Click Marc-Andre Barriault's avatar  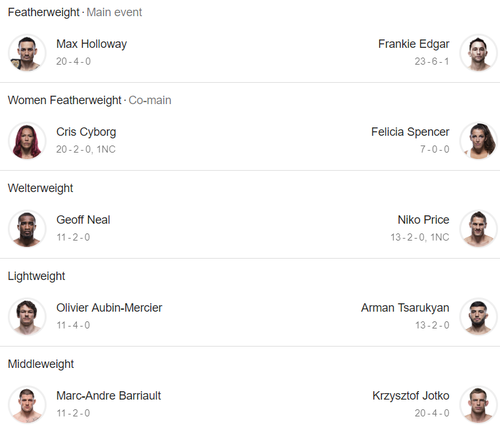pyautogui.click(x=27, y=405)
